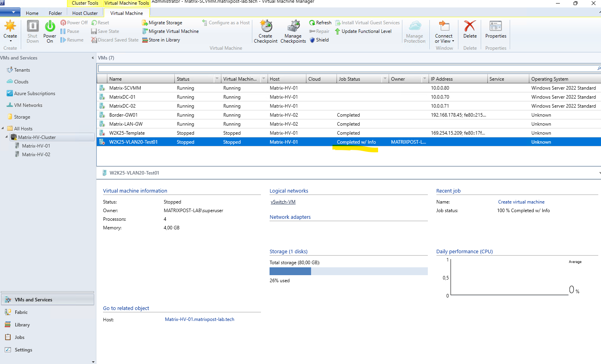The width and height of the screenshot is (601, 364).
Task: Open the Status column filter dropdown
Action: click(217, 79)
